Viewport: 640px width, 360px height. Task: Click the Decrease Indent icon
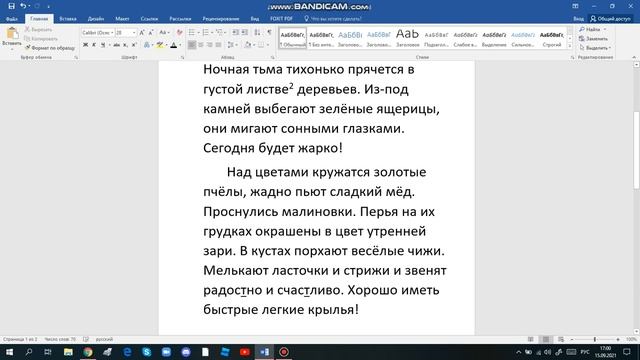[236, 32]
